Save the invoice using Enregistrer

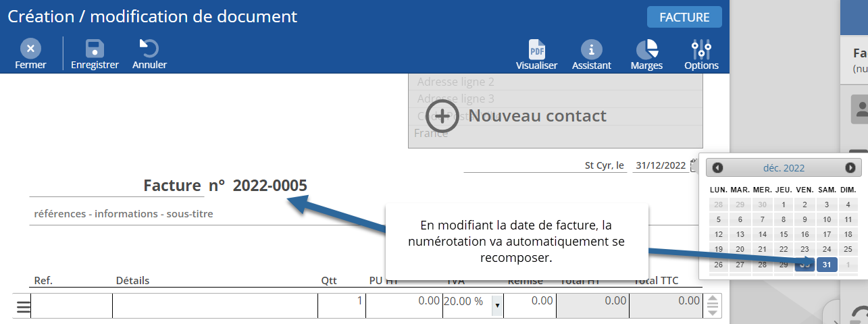coord(95,49)
